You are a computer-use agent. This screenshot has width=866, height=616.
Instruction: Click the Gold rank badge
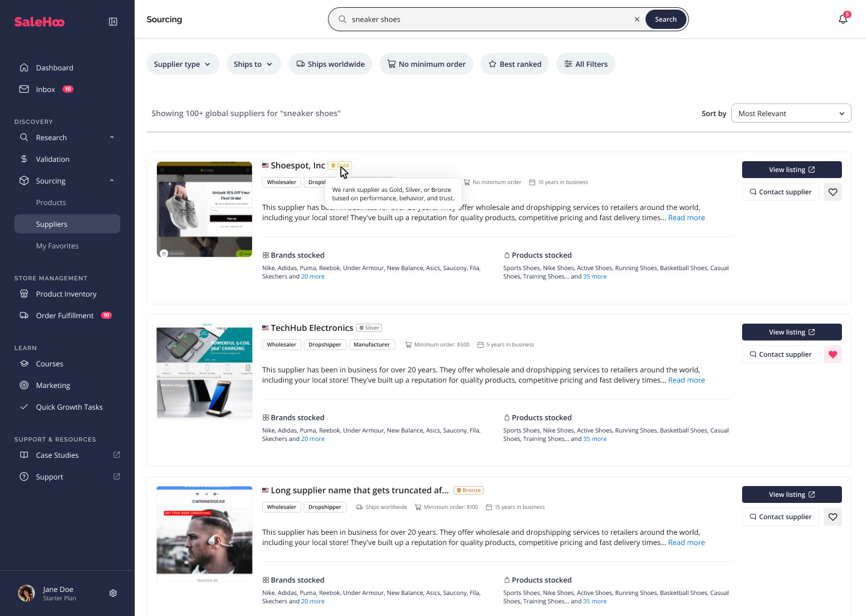click(340, 165)
